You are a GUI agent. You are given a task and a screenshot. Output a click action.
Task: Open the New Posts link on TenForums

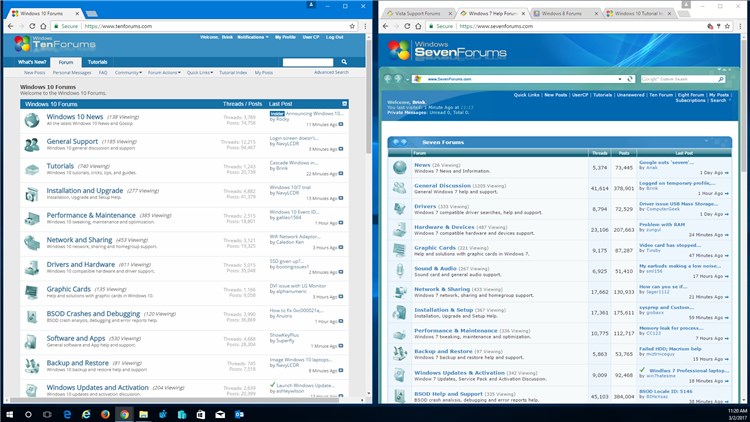[x=34, y=73]
